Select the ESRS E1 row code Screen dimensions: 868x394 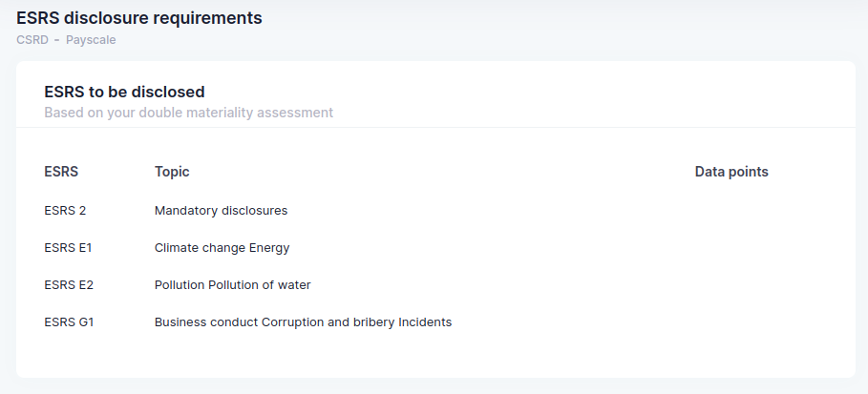tap(68, 247)
